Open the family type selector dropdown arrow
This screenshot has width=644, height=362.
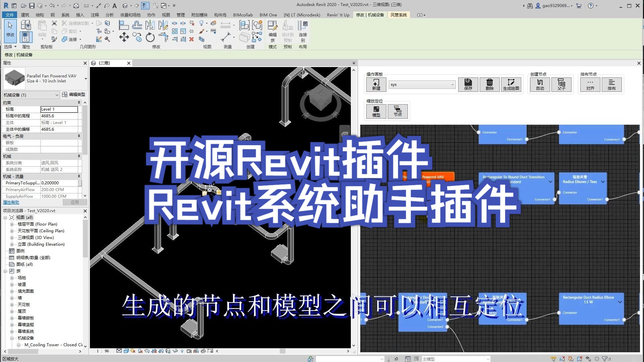(86, 79)
